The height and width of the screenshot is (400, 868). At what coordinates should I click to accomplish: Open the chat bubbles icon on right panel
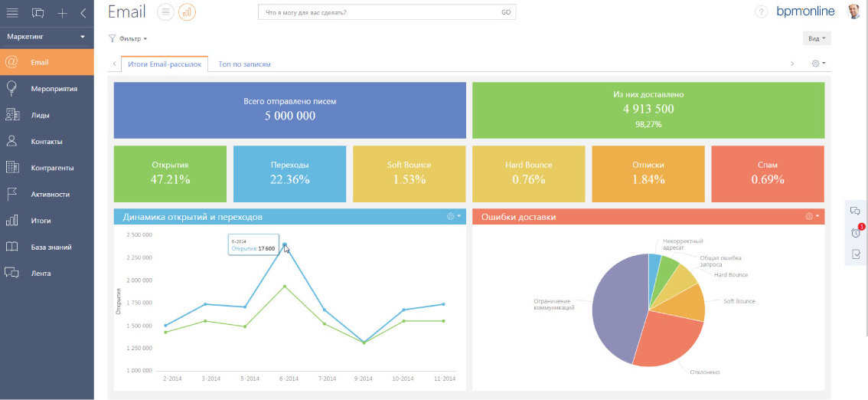point(856,211)
